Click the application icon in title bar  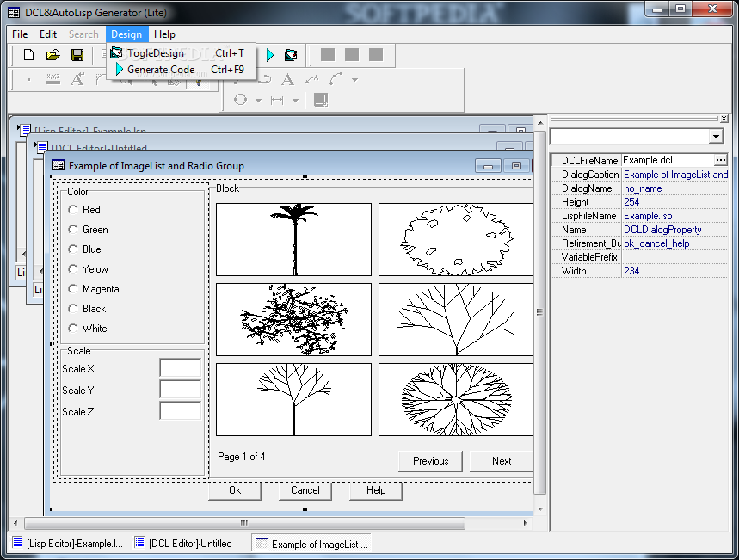(14, 13)
